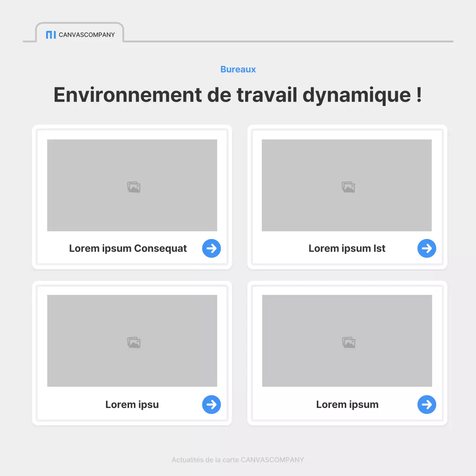Viewport: 476px width, 476px height.
Task: Select the Environnement de travail dynamique headline
Action: point(238,95)
